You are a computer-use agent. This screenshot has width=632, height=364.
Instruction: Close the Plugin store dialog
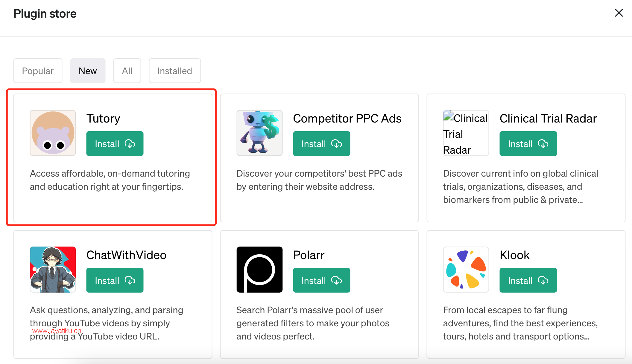point(619,13)
